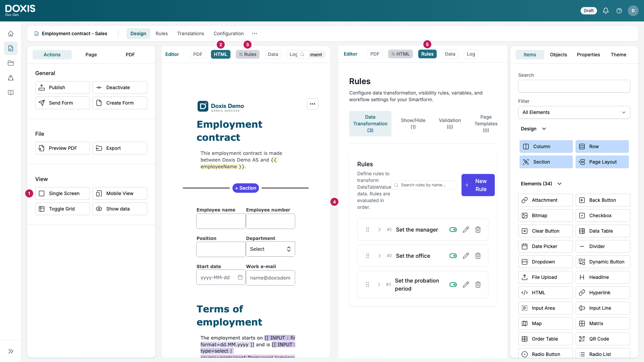Viewport: 644px width, 362px height.
Task: Click the New Rule button
Action: [x=478, y=185]
